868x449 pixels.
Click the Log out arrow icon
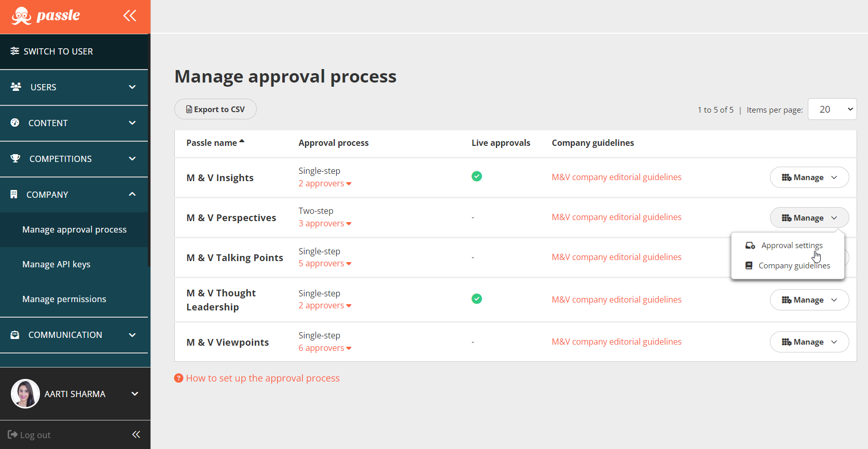(x=12, y=434)
